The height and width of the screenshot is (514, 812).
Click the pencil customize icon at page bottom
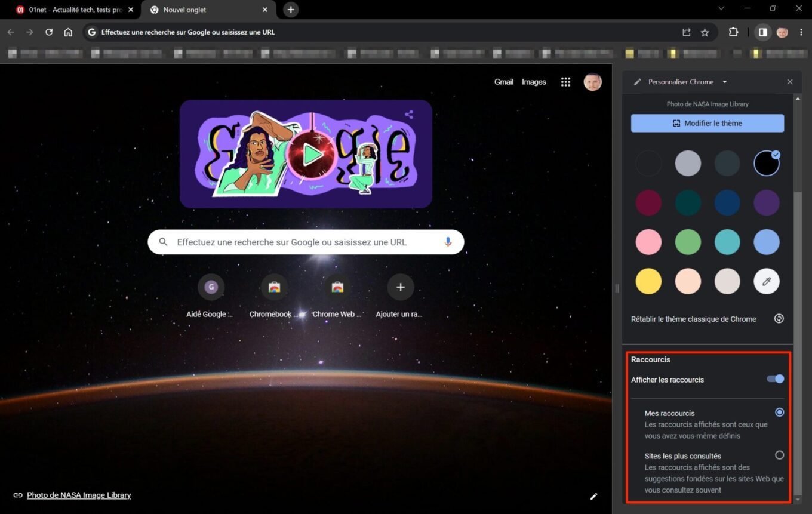click(593, 496)
